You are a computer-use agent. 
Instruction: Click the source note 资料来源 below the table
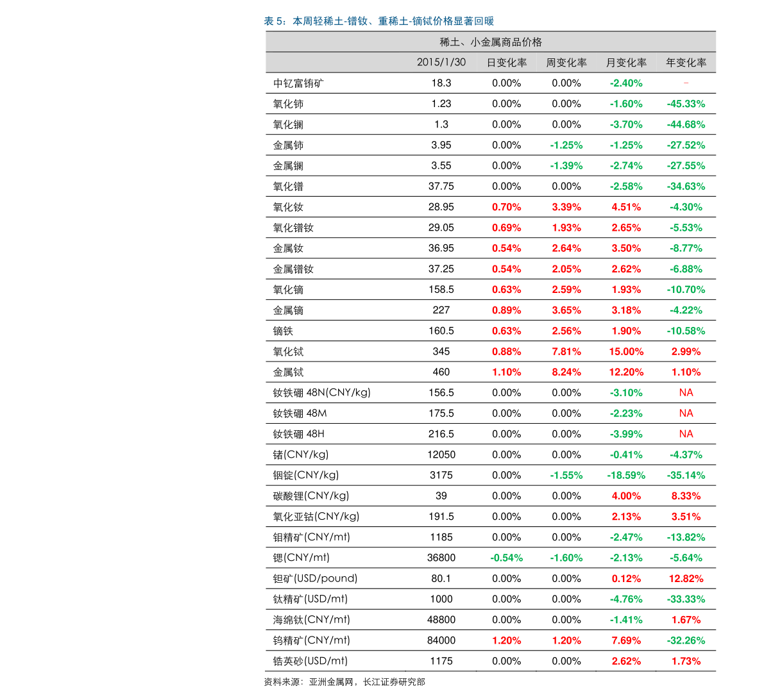click(x=344, y=682)
